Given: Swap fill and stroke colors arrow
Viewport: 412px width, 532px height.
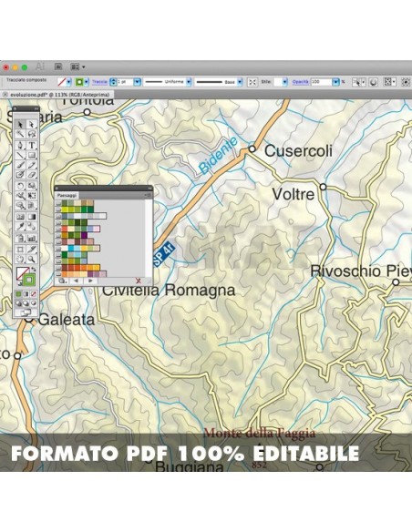Looking at the screenshot, I should click(34, 270).
